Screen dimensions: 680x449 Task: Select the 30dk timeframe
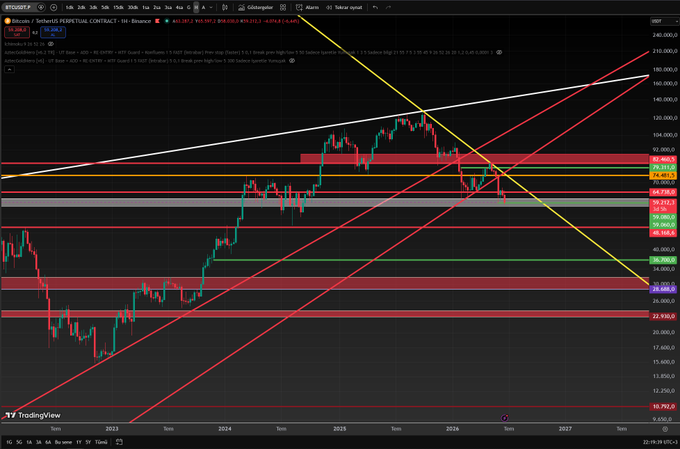click(133, 7)
